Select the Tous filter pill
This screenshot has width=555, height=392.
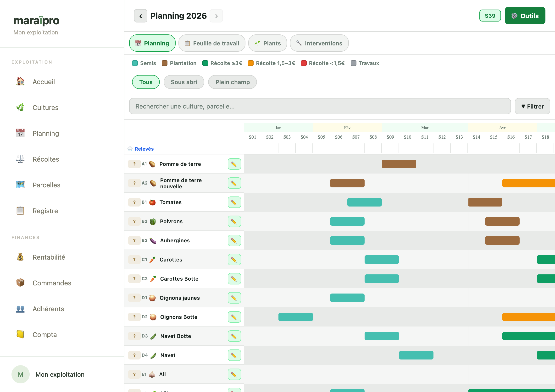click(x=146, y=82)
